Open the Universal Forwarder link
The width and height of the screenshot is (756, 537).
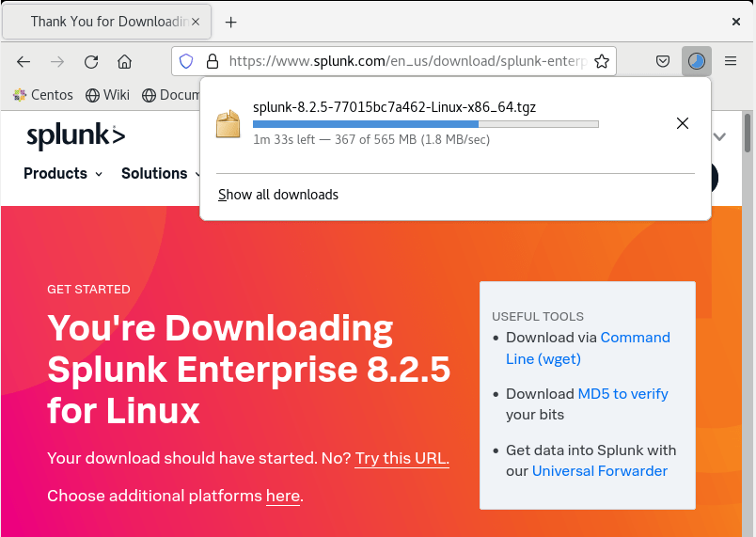pyautogui.click(x=600, y=471)
